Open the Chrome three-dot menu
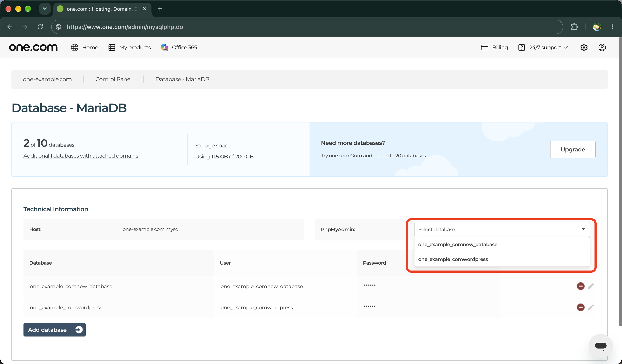The height and width of the screenshot is (364, 622). (x=612, y=27)
